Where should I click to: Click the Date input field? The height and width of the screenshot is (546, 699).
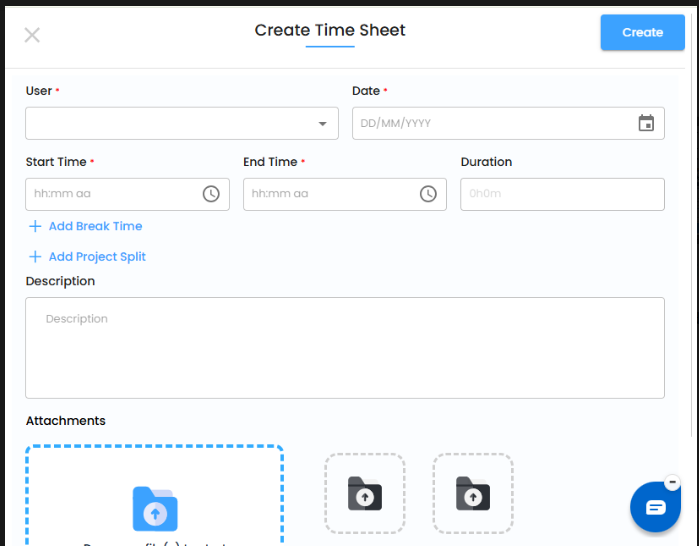508,123
